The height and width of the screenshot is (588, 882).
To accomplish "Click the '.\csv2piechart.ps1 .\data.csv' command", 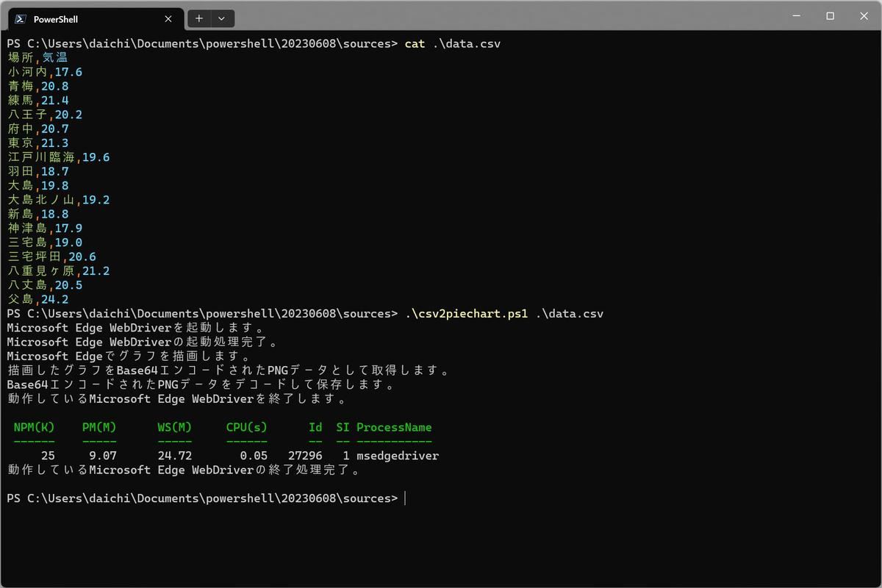I will (x=503, y=314).
